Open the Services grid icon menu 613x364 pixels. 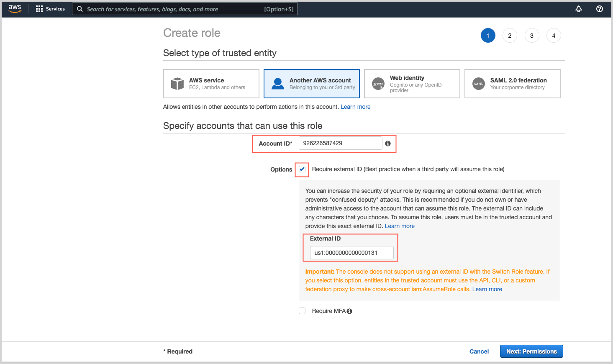point(39,8)
